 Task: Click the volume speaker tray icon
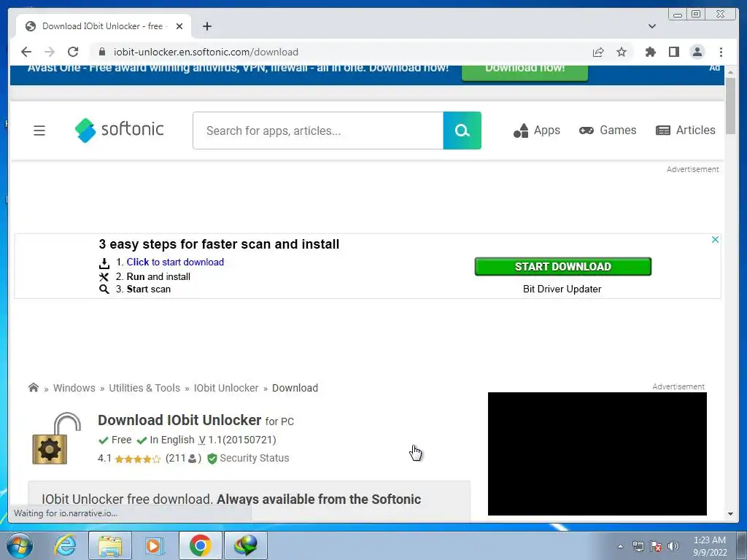click(673, 546)
